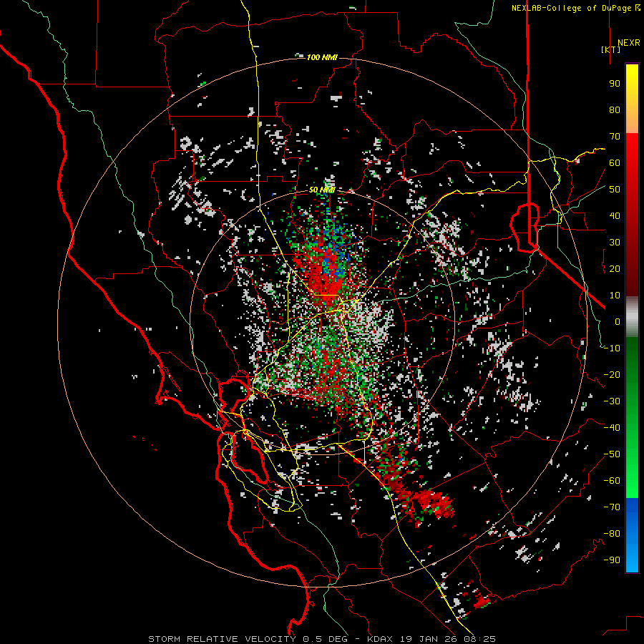This screenshot has width=644, height=644.
Task: Click the 50 value on the velocity scale
Action: (x=615, y=190)
